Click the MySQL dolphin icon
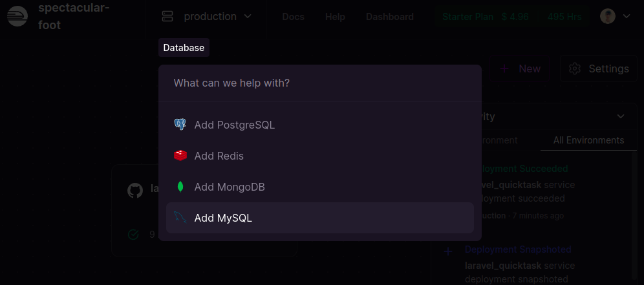Image resolution: width=644 pixels, height=285 pixels. 180,218
